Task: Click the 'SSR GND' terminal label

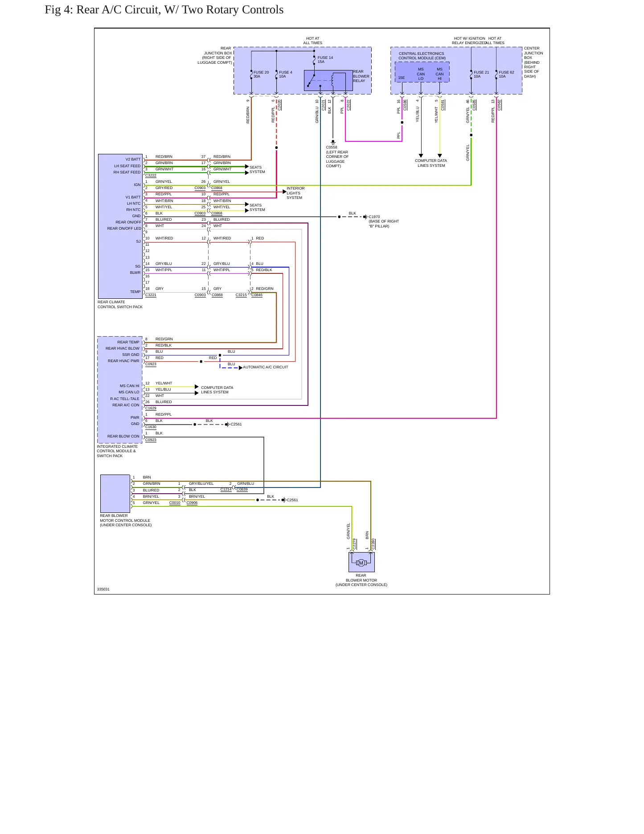Action: (131, 355)
